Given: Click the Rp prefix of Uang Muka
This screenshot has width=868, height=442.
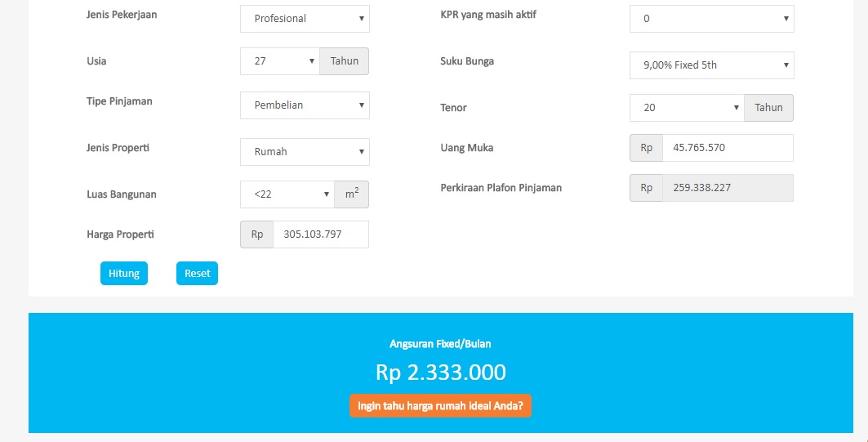Looking at the screenshot, I should click(647, 148).
